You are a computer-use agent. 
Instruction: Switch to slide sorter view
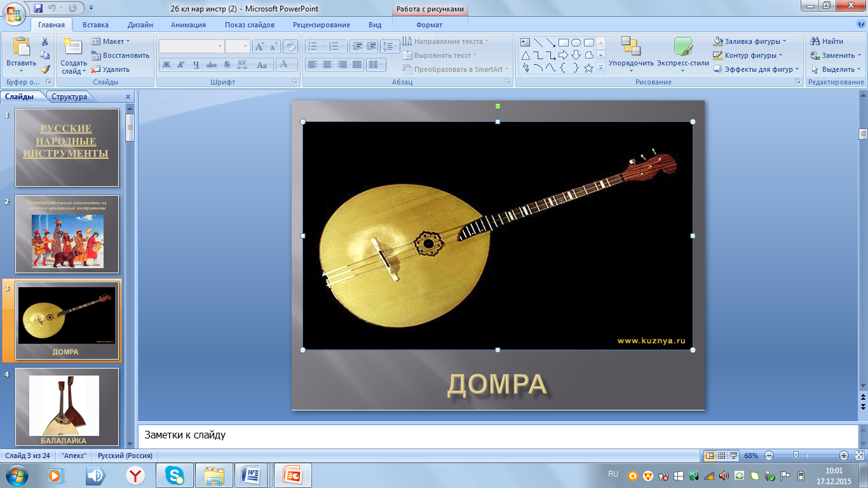pyautogui.click(x=721, y=456)
